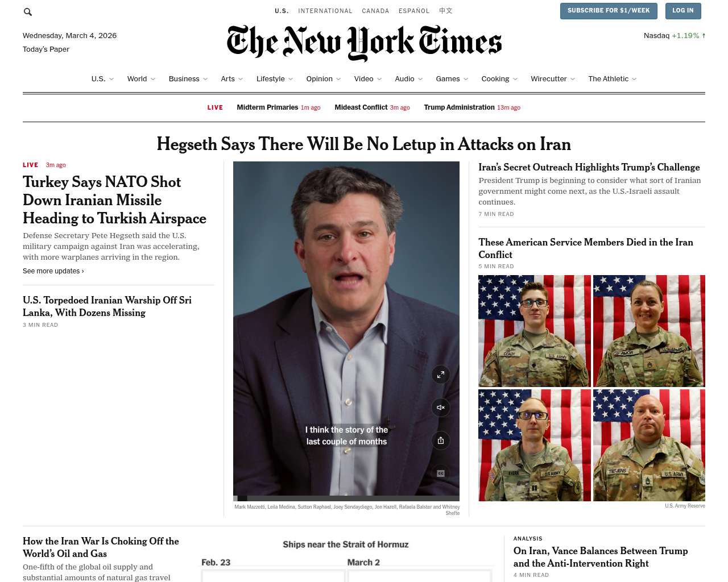Expand the Business section chevron
728x582 pixels.
coord(205,79)
